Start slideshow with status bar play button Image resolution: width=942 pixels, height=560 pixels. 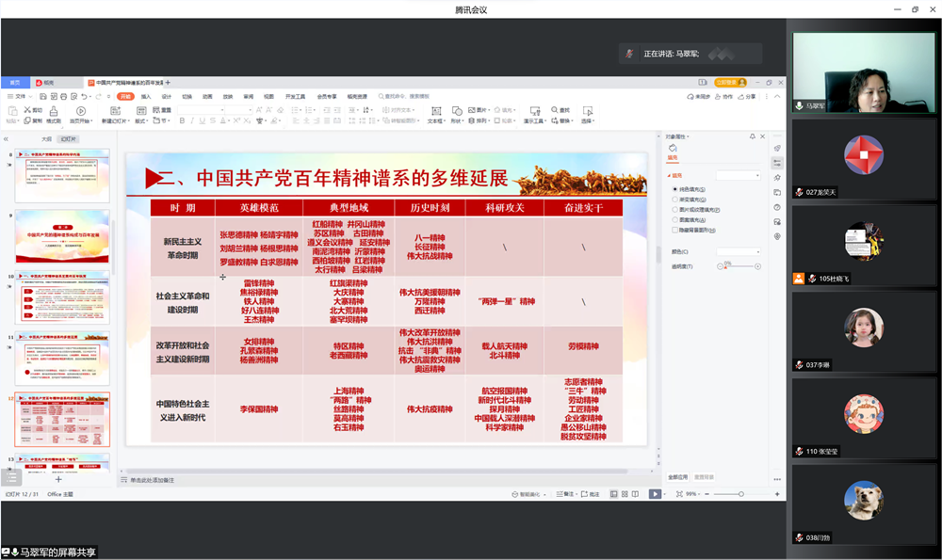tap(655, 494)
